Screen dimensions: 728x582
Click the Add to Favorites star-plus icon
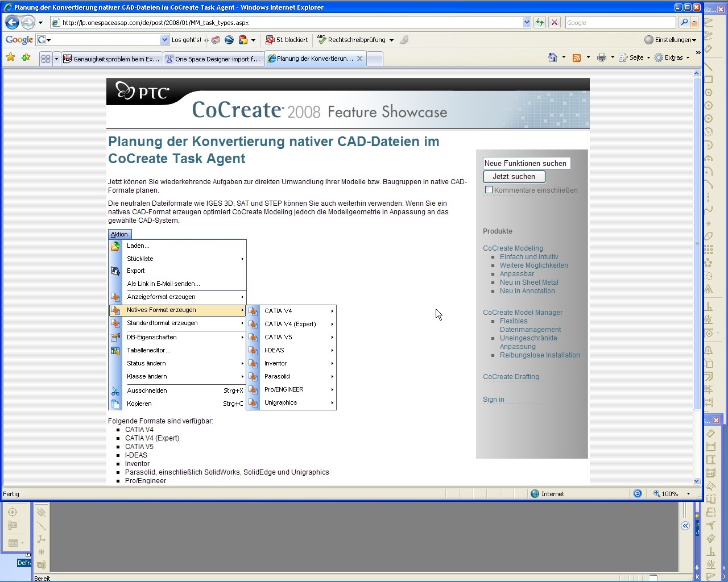pos(26,57)
